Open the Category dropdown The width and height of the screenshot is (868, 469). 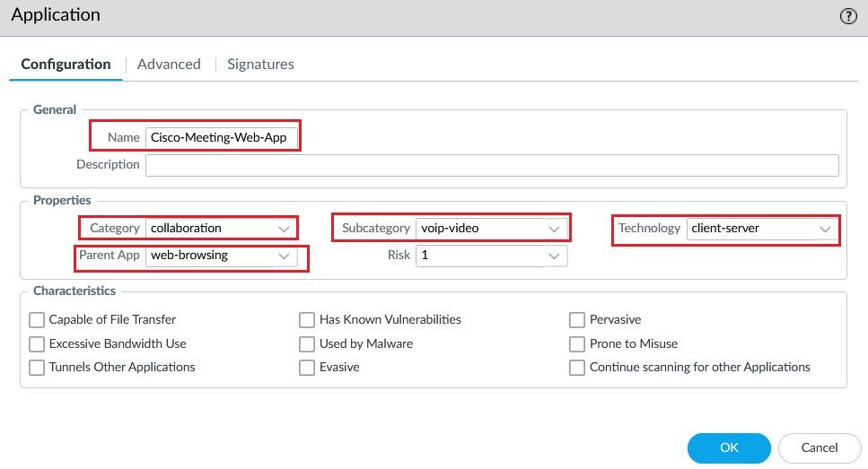click(x=222, y=229)
